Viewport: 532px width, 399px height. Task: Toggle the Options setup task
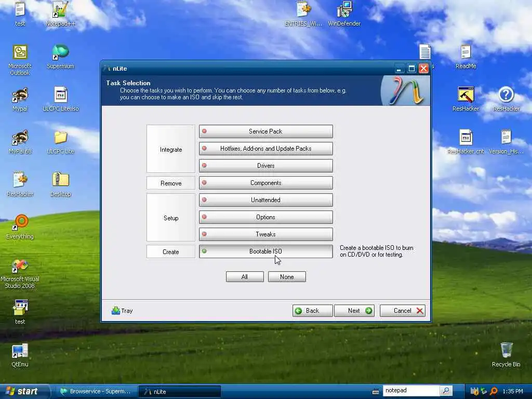(x=265, y=217)
